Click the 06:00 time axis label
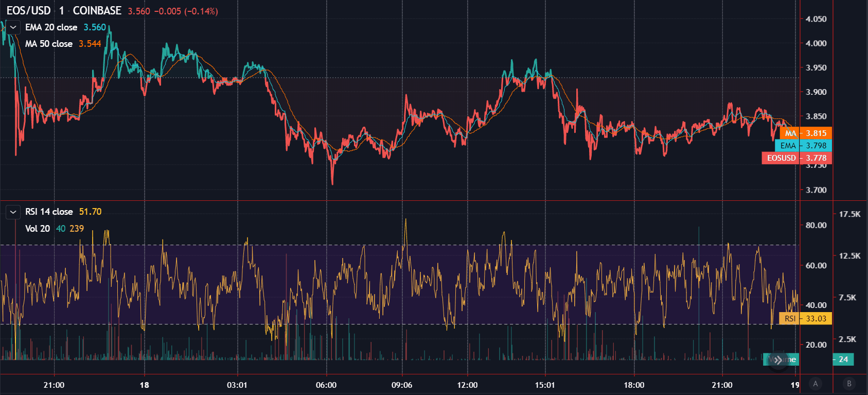Screen dimensions: 868x395 pos(326,385)
